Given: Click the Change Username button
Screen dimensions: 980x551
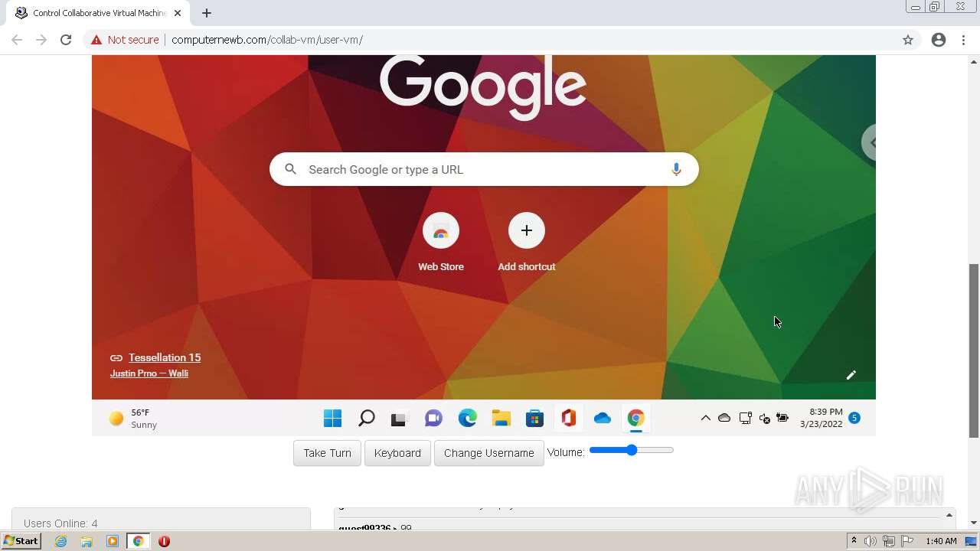Looking at the screenshot, I should (489, 453).
